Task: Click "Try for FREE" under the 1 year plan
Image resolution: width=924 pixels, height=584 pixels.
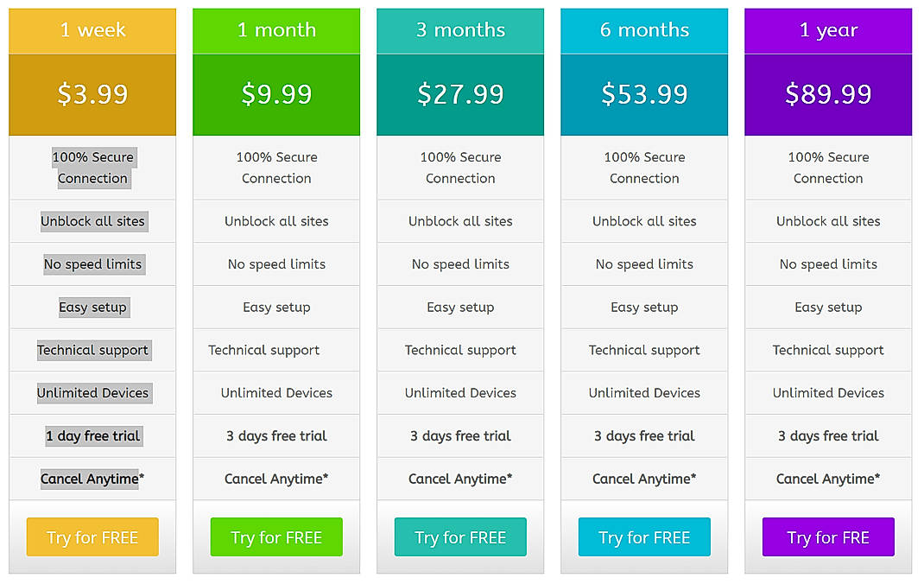Action: click(x=827, y=536)
